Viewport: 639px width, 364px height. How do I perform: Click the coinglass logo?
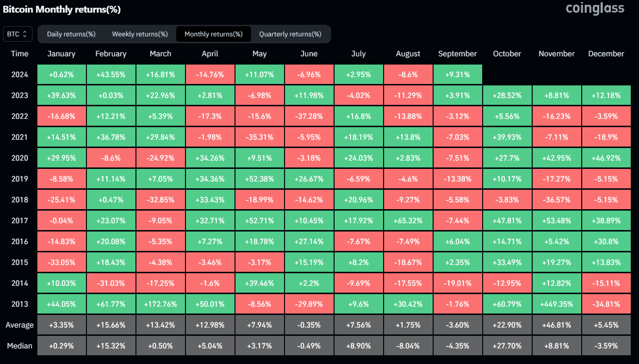coord(595,9)
